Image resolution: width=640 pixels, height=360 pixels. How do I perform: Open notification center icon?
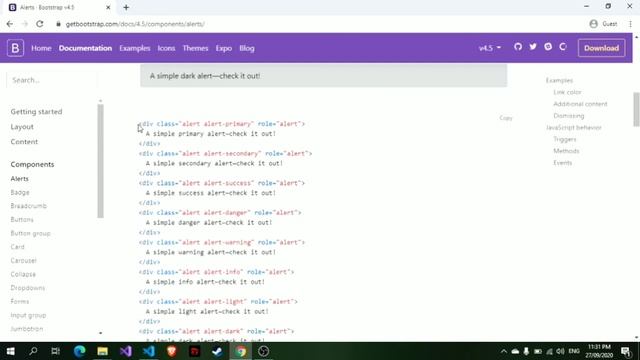click(626, 351)
